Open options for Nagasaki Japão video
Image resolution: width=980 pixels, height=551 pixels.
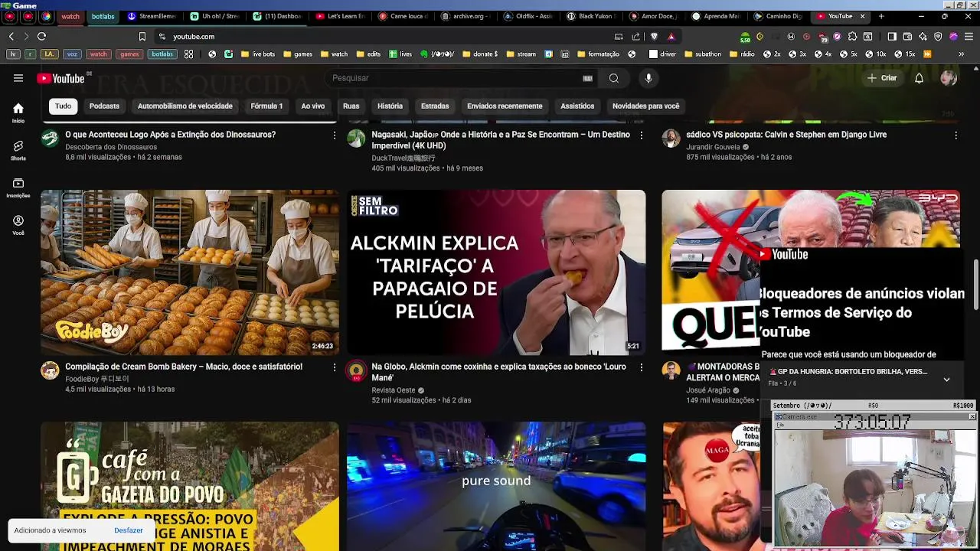[641, 135]
